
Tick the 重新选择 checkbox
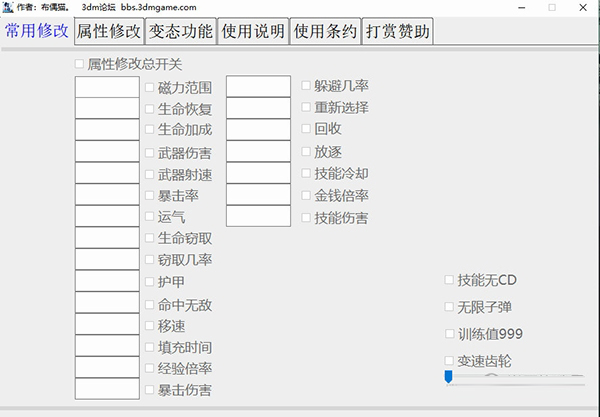point(306,107)
